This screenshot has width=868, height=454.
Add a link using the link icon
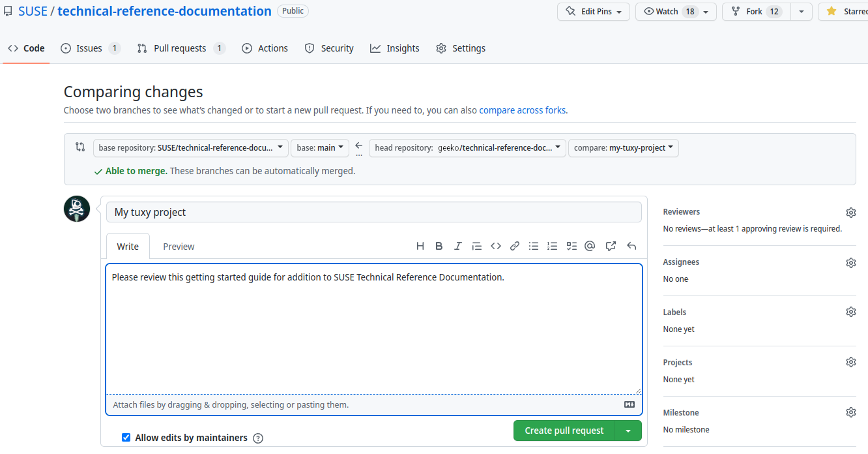pyautogui.click(x=515, y=246)
